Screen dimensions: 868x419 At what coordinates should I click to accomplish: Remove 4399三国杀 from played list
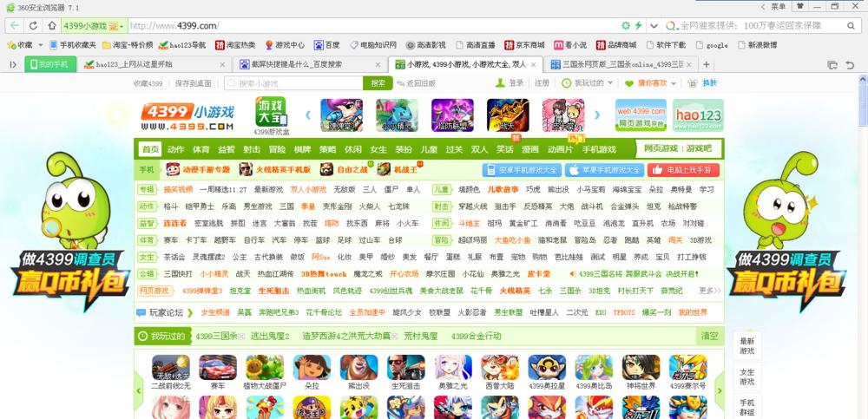click(x=240, y=337)
